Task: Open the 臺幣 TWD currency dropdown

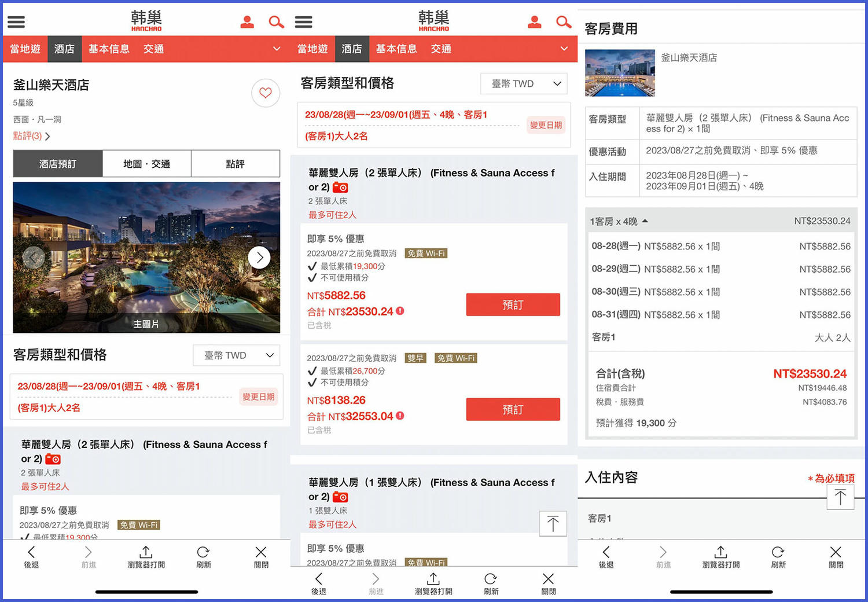Action: [236, 355]
